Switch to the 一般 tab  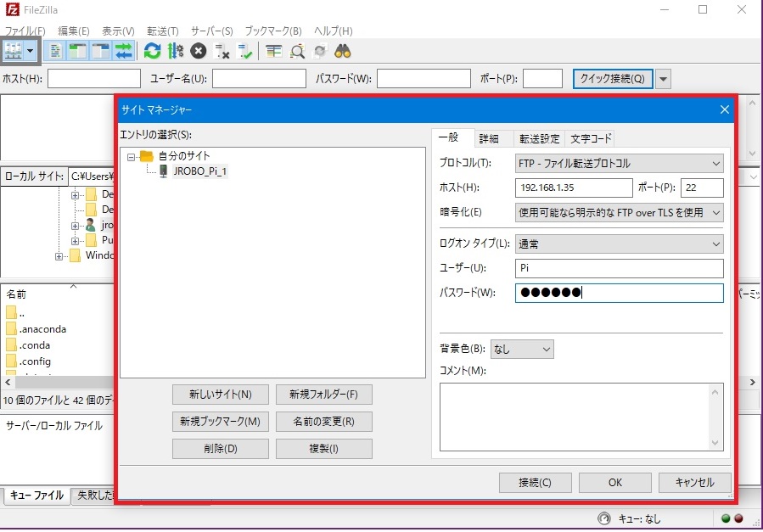(448, 137)
